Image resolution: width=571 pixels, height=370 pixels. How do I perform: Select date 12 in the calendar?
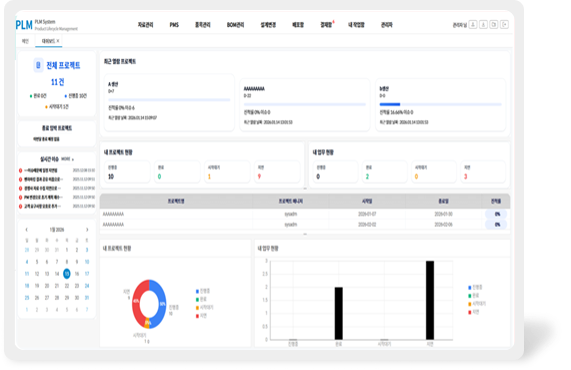37,273
